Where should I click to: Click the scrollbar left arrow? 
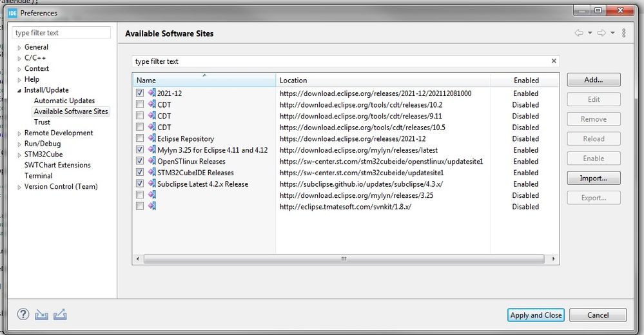pos(137,258)
